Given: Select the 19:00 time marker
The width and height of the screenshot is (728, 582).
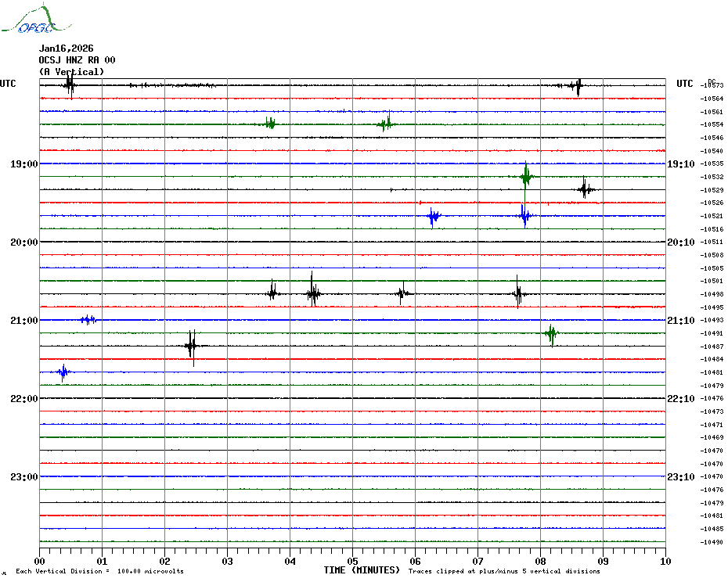Looking at the screenshot, I should tap(23, 164).
